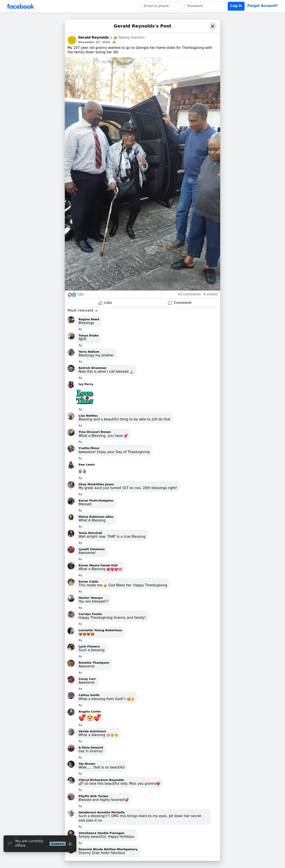The image size is (285, 868).
Task: Open the 4 shares link
Action: click(210, 295)
